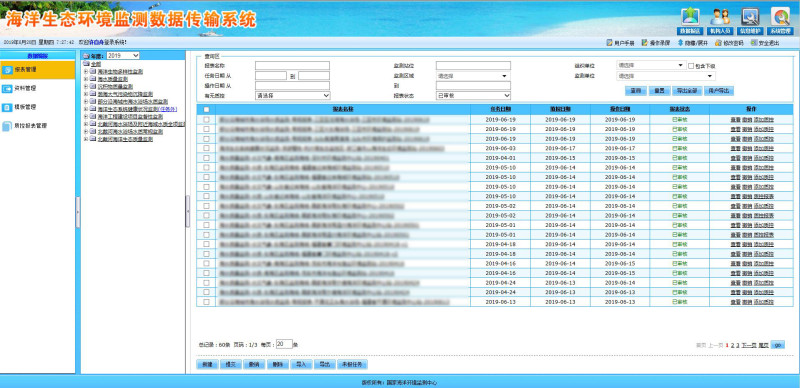Open the 组织单位 dropdown
Screen dimensions: 800x388
click(651, 65)
